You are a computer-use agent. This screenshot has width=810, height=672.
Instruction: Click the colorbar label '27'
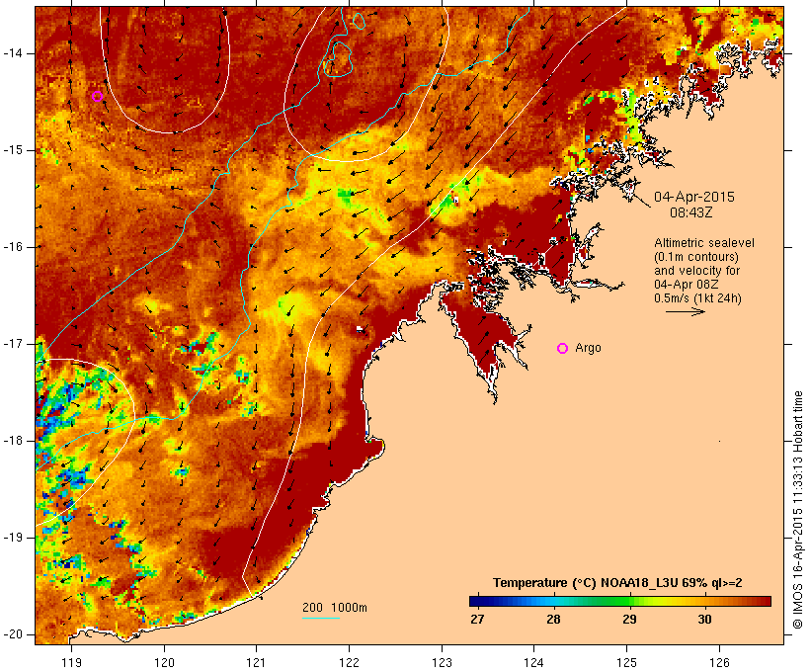477,620
